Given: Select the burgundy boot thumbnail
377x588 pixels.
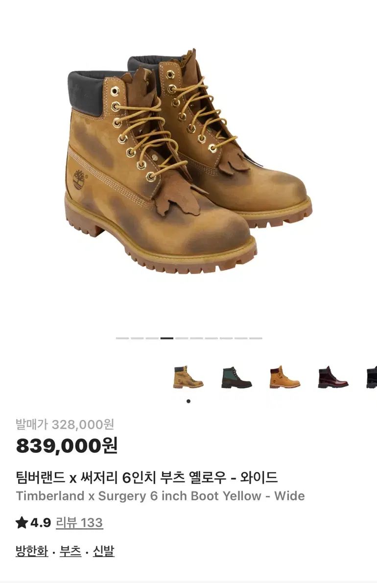Looking at the screenshot, I should [x=333, y=377].
